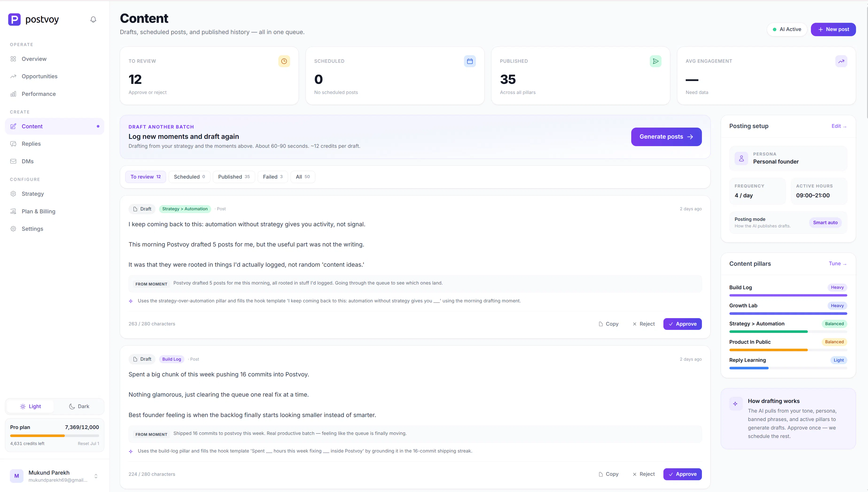Approve the Build Log draft
The image size is (868, 492).
(683, 474)
